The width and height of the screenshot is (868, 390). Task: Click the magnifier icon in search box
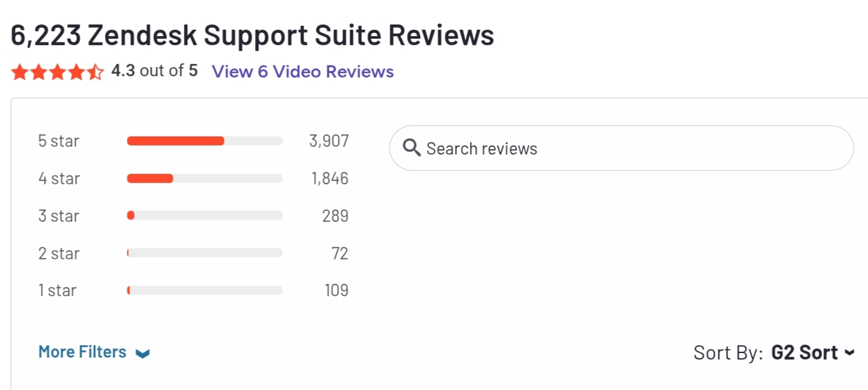(412, 148)
